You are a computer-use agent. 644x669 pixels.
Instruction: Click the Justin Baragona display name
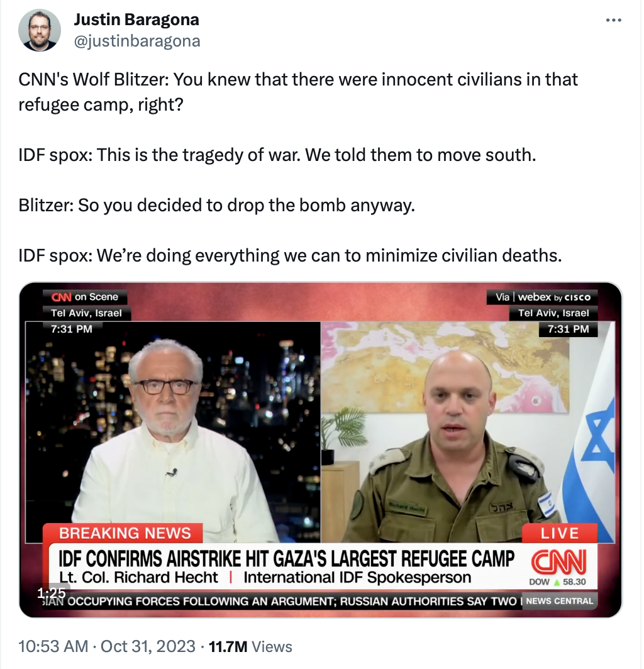pos(136,19)
